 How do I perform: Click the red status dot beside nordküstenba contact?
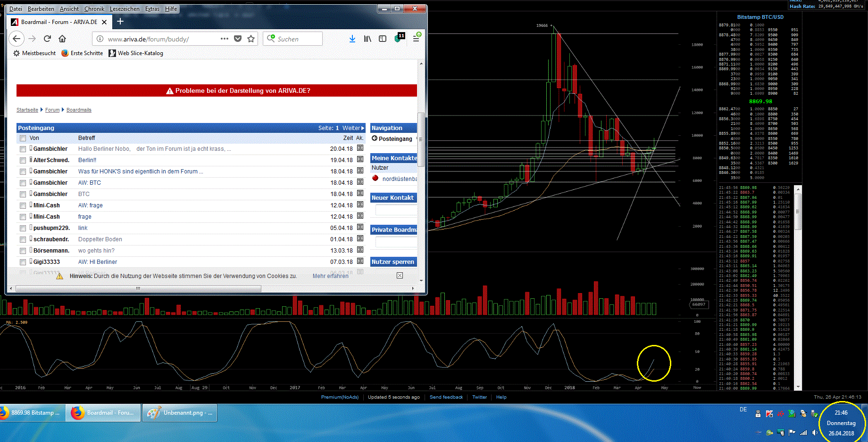376,178
